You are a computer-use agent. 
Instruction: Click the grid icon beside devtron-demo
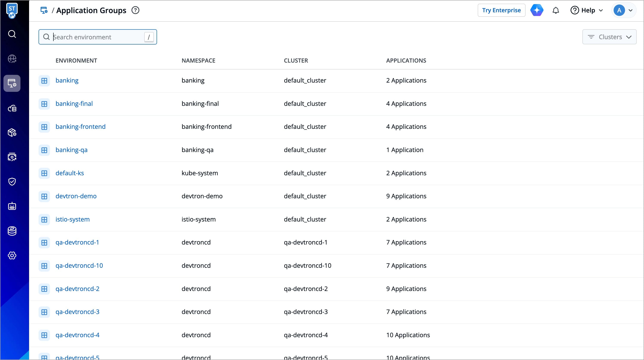pyautogui.click(x=44, y=197)
